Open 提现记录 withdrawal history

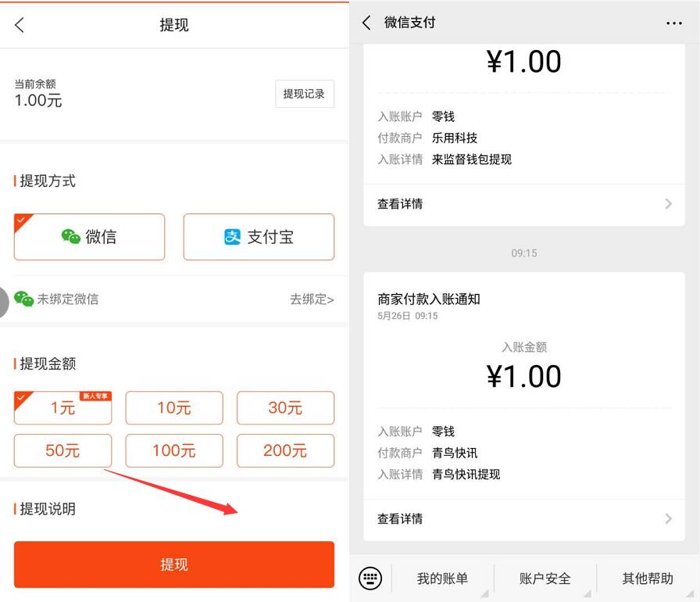point(305,94)
